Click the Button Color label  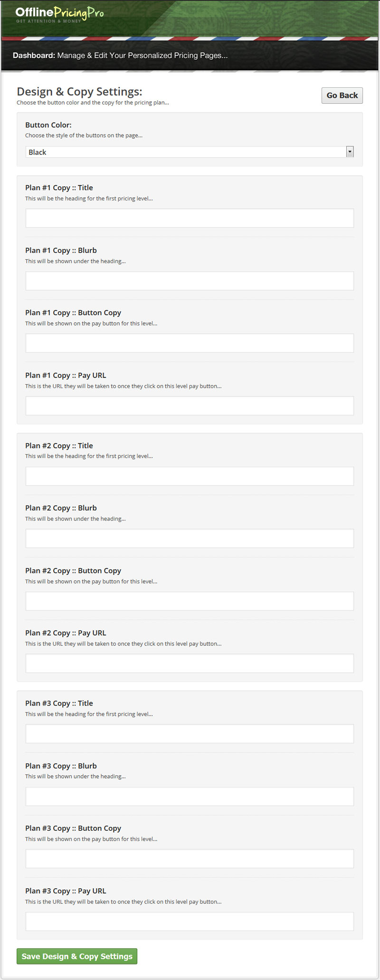pyautogui.click(x=48, y=125)
